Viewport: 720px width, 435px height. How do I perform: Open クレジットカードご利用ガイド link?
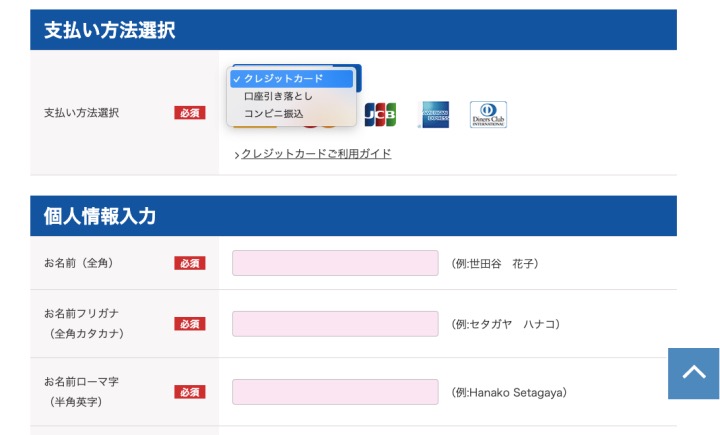point(316,153)
